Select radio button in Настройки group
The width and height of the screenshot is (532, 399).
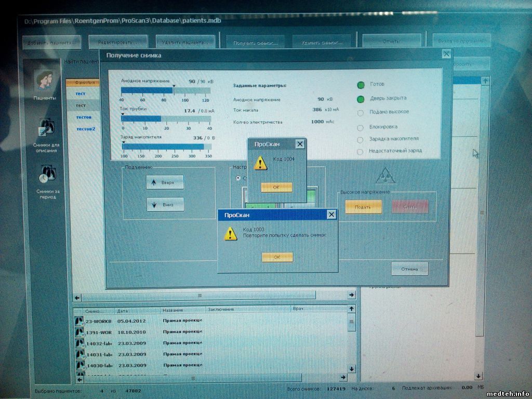238,178
